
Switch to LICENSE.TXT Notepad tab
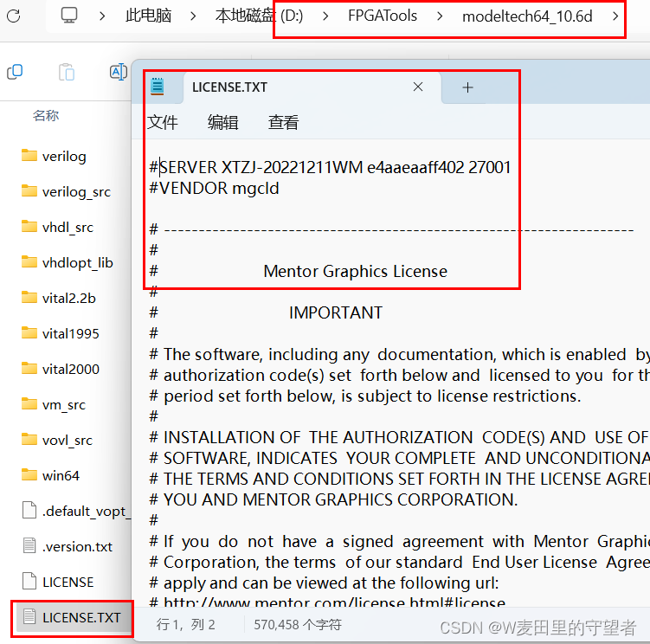click(x=312, y=87)
